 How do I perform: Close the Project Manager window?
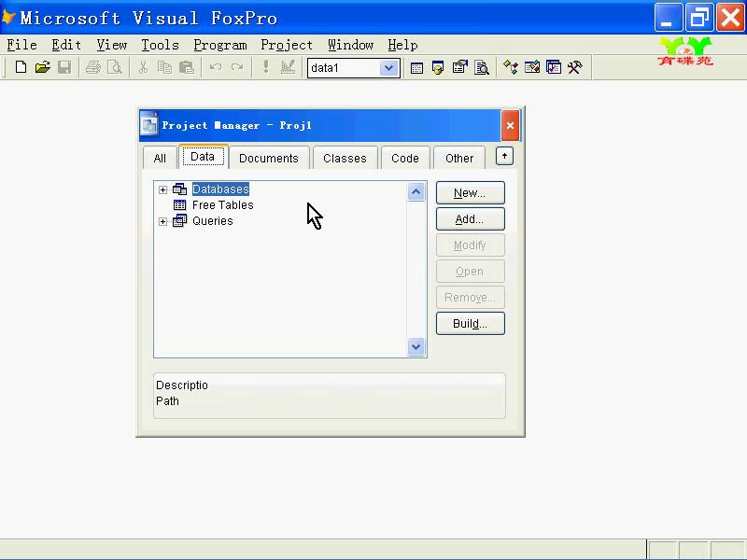(x=510, y=126)
